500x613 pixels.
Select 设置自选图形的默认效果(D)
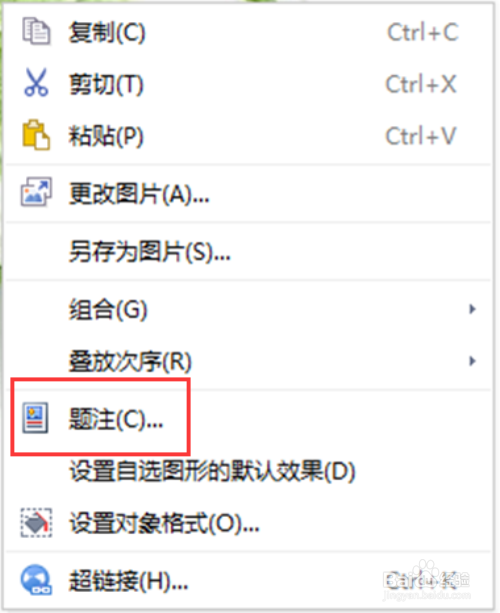[248, 471]
